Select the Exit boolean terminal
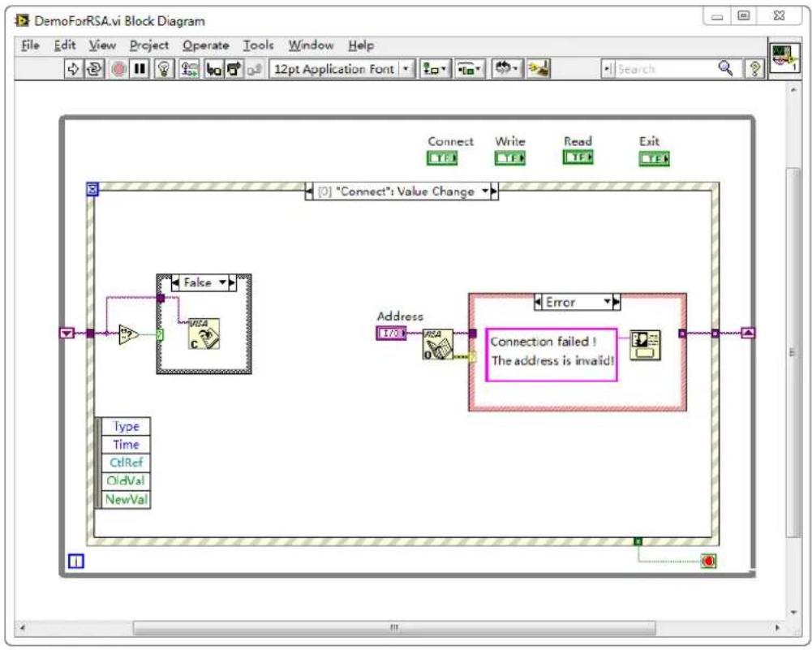 click(654, 158)
